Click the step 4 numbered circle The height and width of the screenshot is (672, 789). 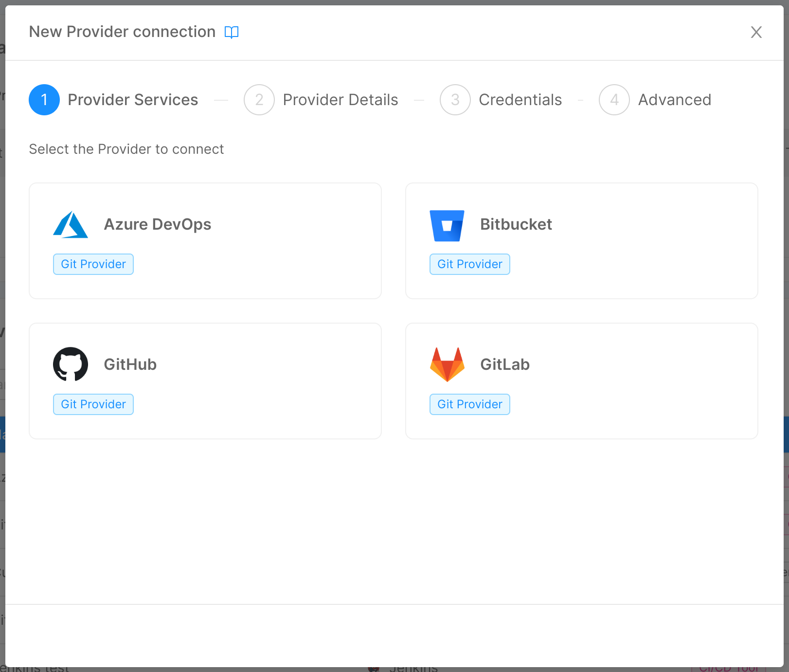pos(614,99)
